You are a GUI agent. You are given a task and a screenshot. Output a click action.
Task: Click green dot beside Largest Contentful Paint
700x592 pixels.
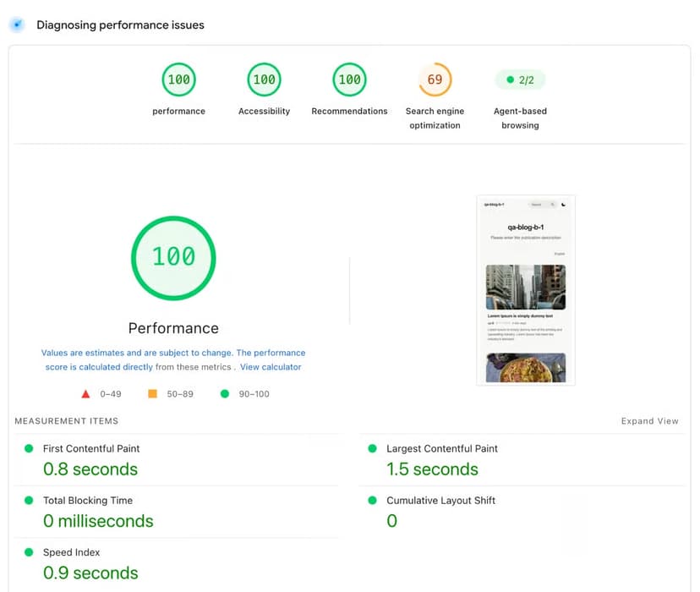(x=372, y=448)
